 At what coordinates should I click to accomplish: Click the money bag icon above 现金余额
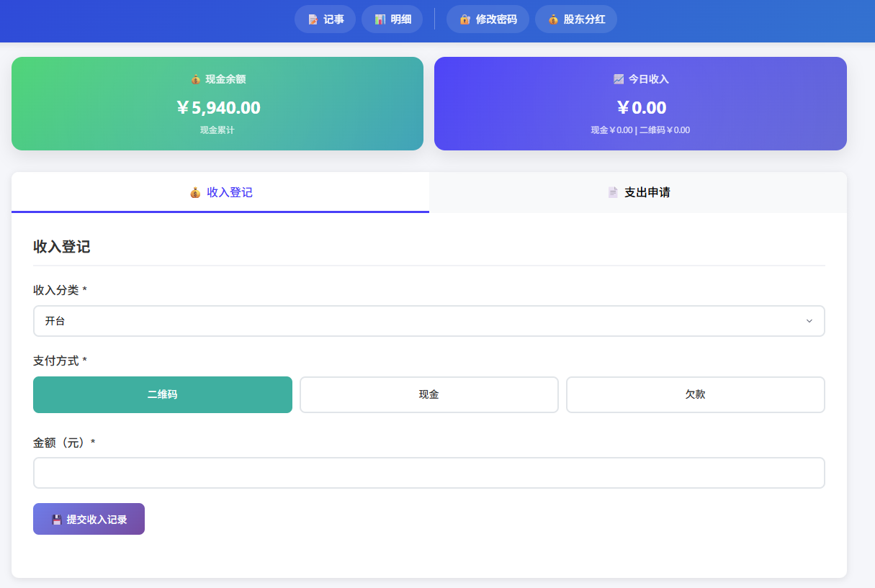coord(196,79)
